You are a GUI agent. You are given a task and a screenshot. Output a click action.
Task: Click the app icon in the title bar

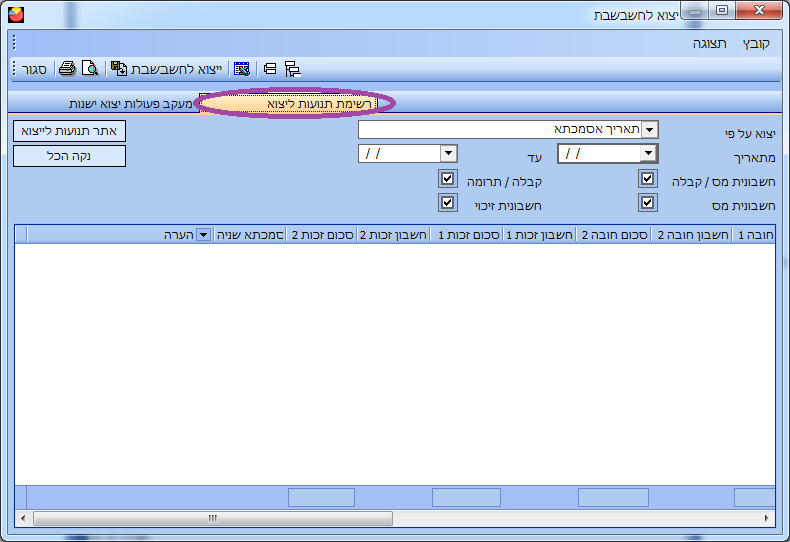tap(15, 14)
